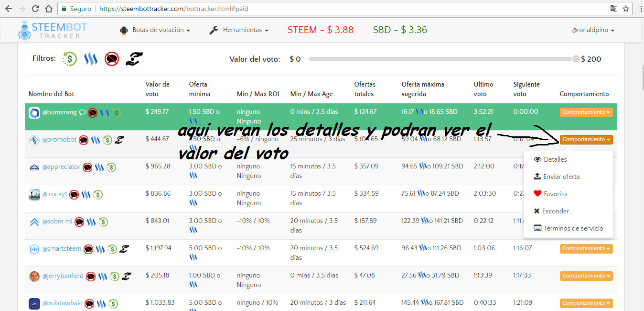The height and width of the screenshot is (311, 644).
Task: Click the Min / Max ROI header
Action: [258, 94]
